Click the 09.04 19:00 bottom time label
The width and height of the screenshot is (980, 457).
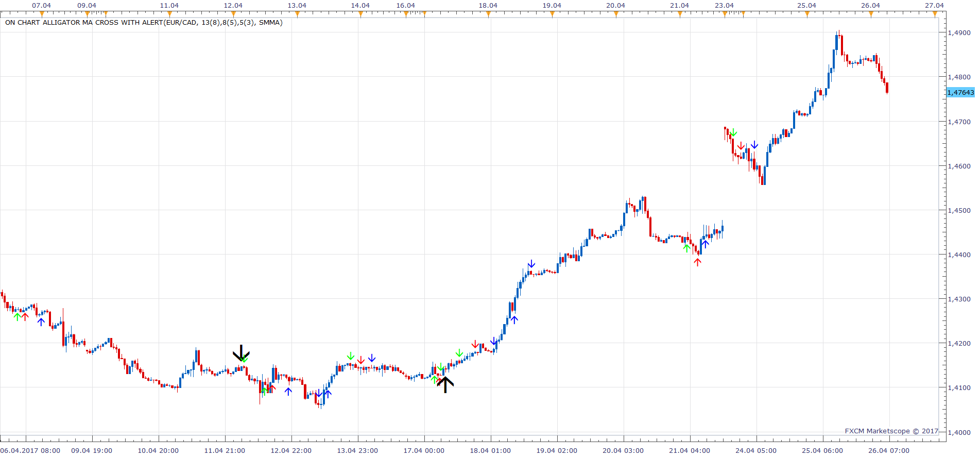point(92,450)
